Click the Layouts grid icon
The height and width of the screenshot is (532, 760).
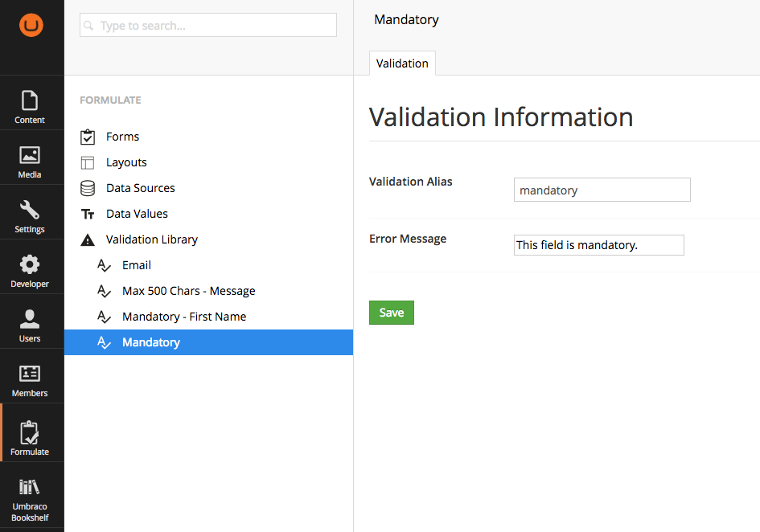(88, 163)
